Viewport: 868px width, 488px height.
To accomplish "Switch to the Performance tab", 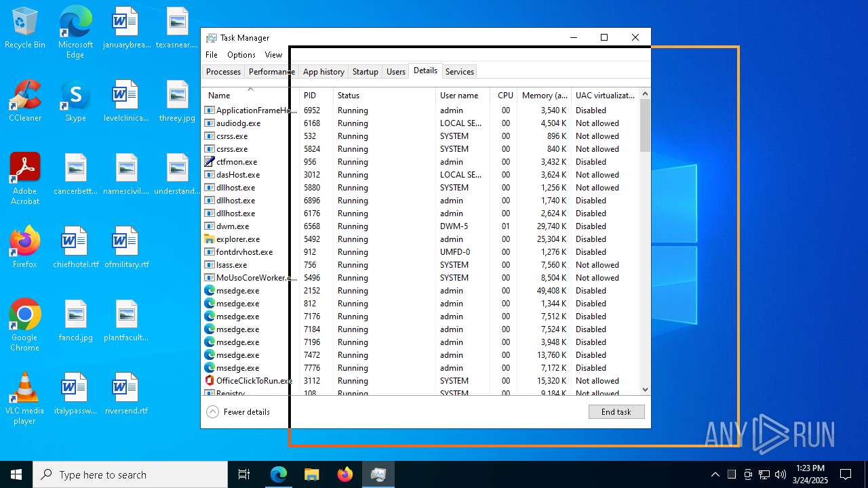I will click(271, 72).
